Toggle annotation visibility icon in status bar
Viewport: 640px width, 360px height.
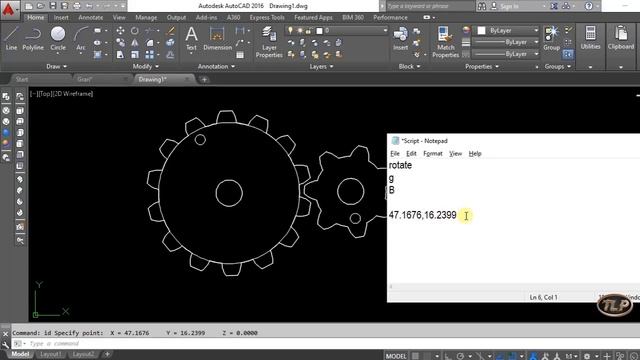pos(533,356)
